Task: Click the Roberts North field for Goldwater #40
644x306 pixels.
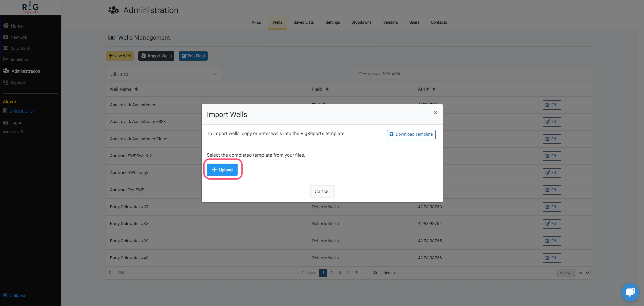Action: (326, 258)
